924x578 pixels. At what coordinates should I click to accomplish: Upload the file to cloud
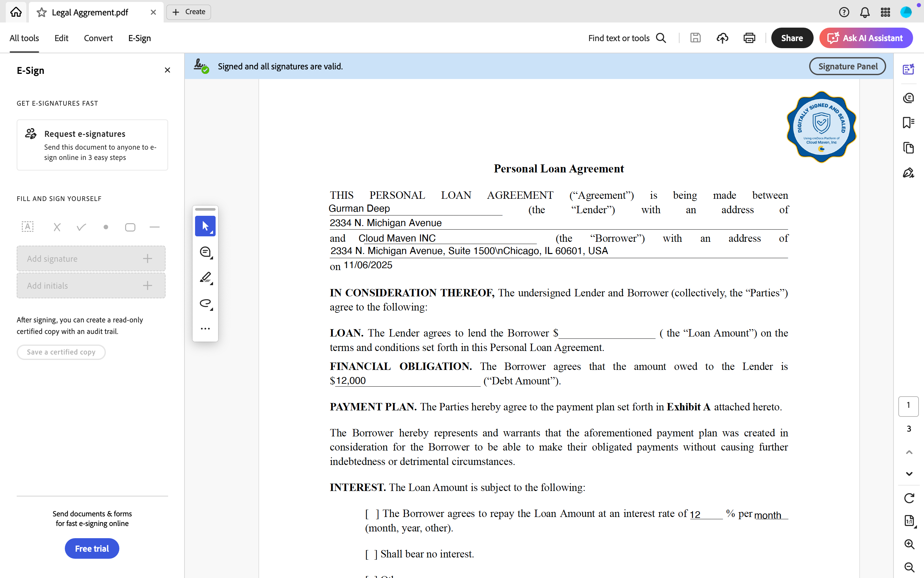pyautogui.click(x=722, y=38)
